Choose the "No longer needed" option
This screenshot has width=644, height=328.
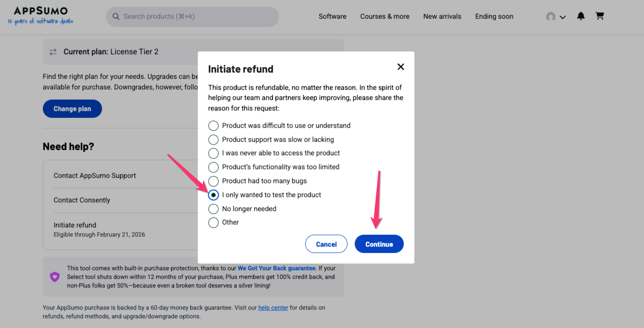pos(213,209)
